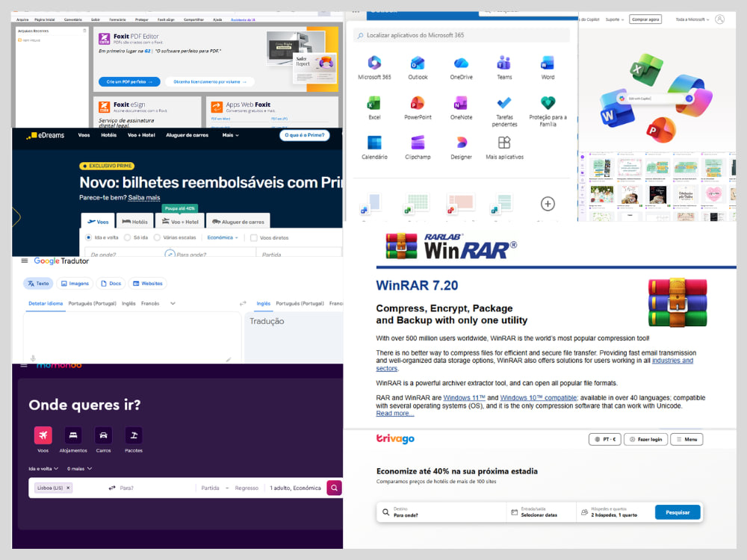Select Websites tab in Google Tradutor
The image size is (747, 560).
(147, 283)
